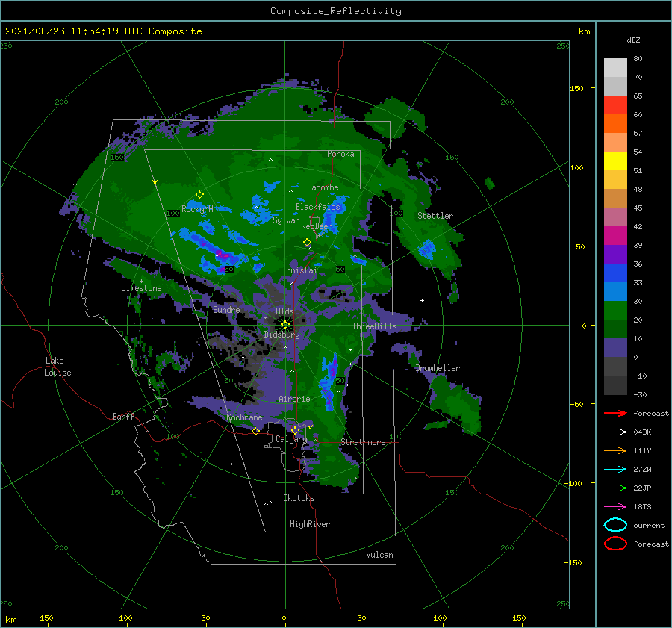Click the green 22JP arrow icon
672x628 pixels.
tap(615, 488)
